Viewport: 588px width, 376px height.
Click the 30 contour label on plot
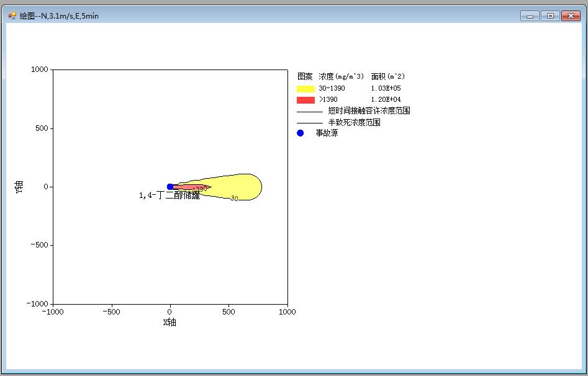[x=234, y=199]
